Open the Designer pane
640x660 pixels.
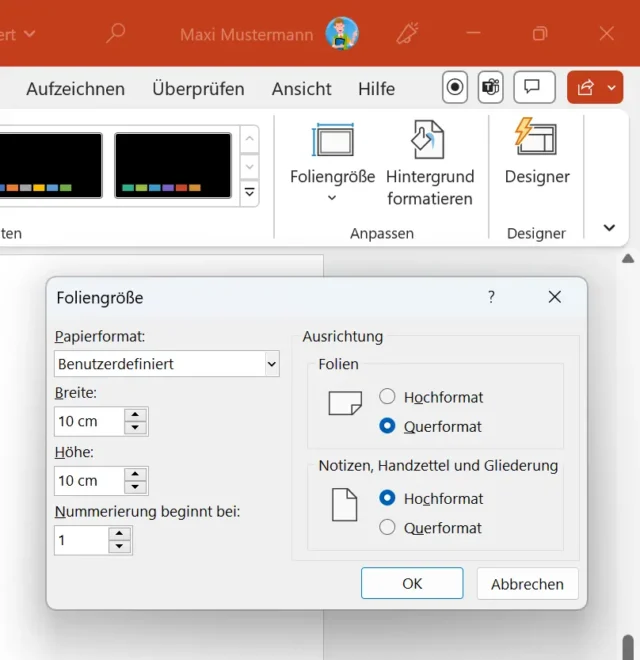536,150
